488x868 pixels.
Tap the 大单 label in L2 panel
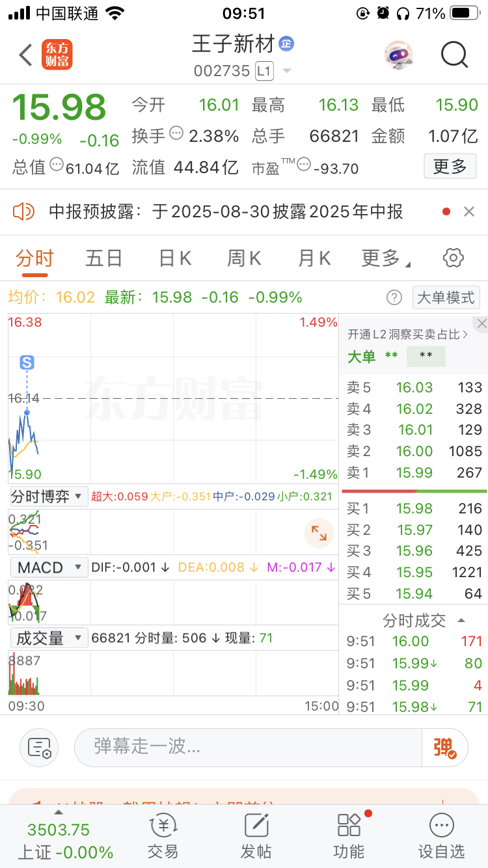(x=361, y=357)
